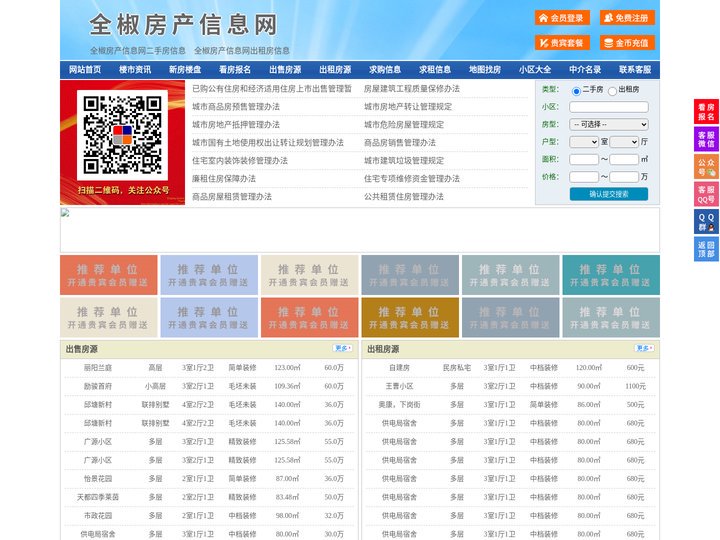Open 天都四季菜茵 sale listing
Image resolution: width=720 pixels, height=540 pixels.
click(98, 497)
